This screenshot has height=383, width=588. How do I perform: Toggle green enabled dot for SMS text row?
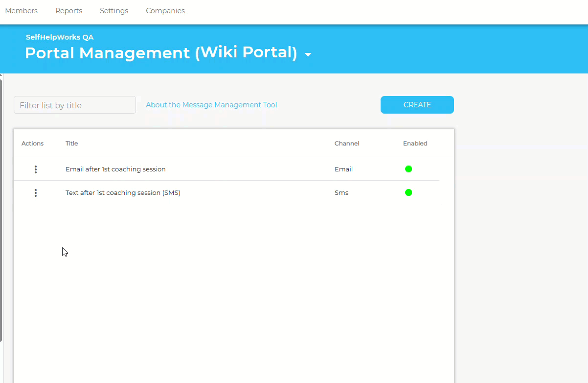coord(408,192)
